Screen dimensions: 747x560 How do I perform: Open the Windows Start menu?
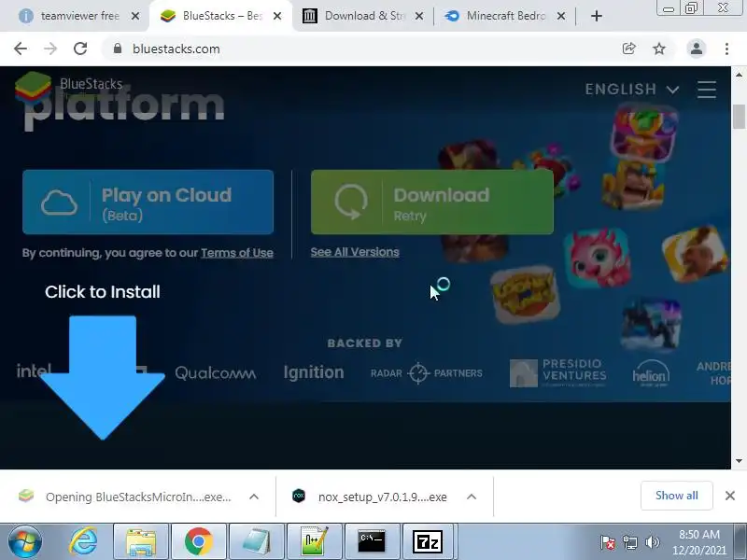[25, 541]
